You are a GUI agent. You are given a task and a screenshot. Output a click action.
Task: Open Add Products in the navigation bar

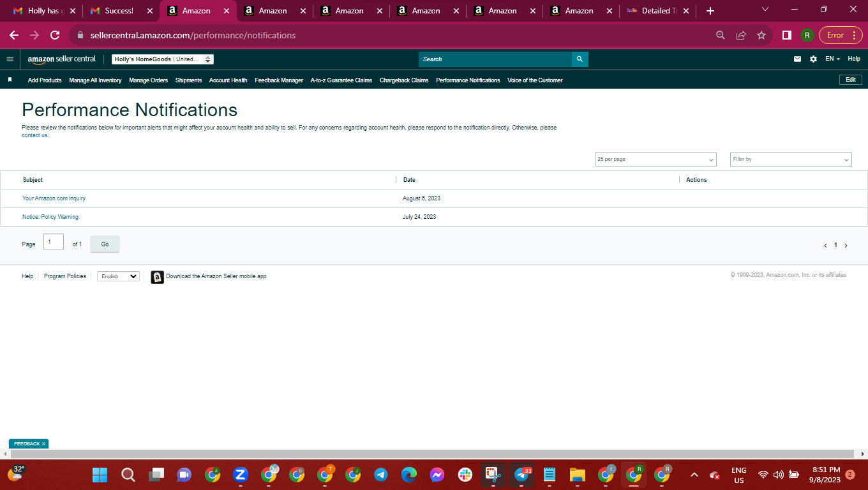coord(45,80)
